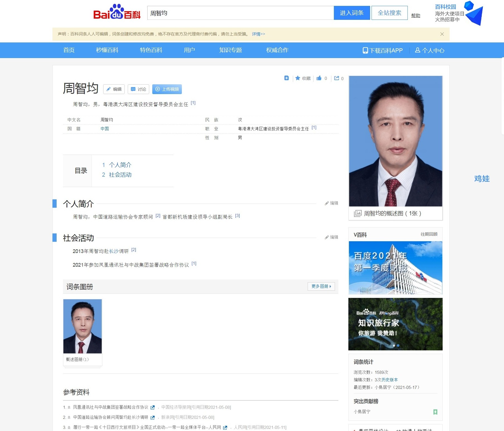504x431 pixels.
Task: Open the 概述图册 thumbnail photo
Action: tap(83, 326)
